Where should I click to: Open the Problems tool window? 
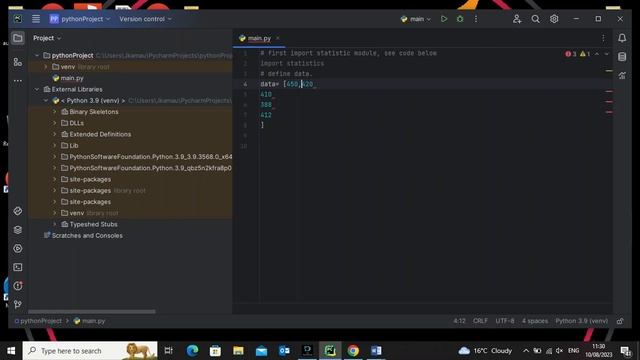(x=18, y=286)
